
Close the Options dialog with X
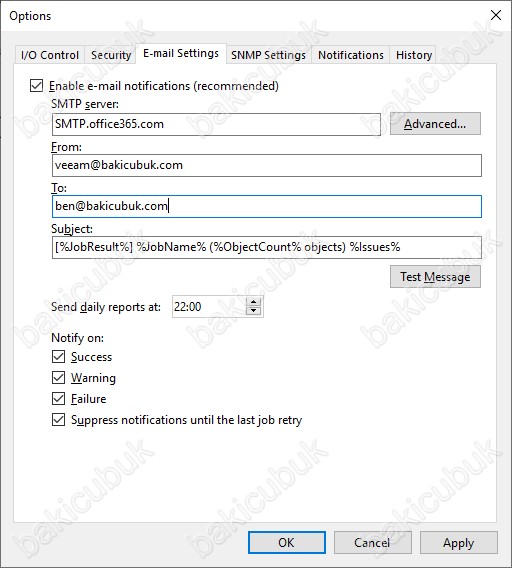pos(496,15)
